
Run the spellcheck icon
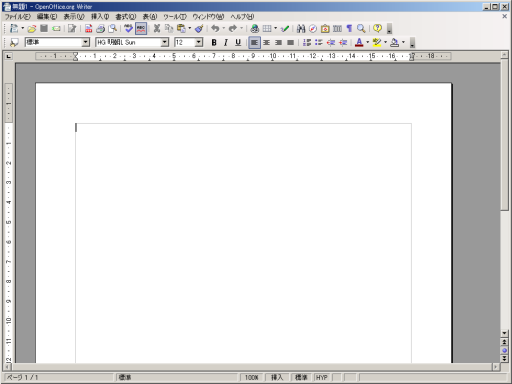(128, 29)
